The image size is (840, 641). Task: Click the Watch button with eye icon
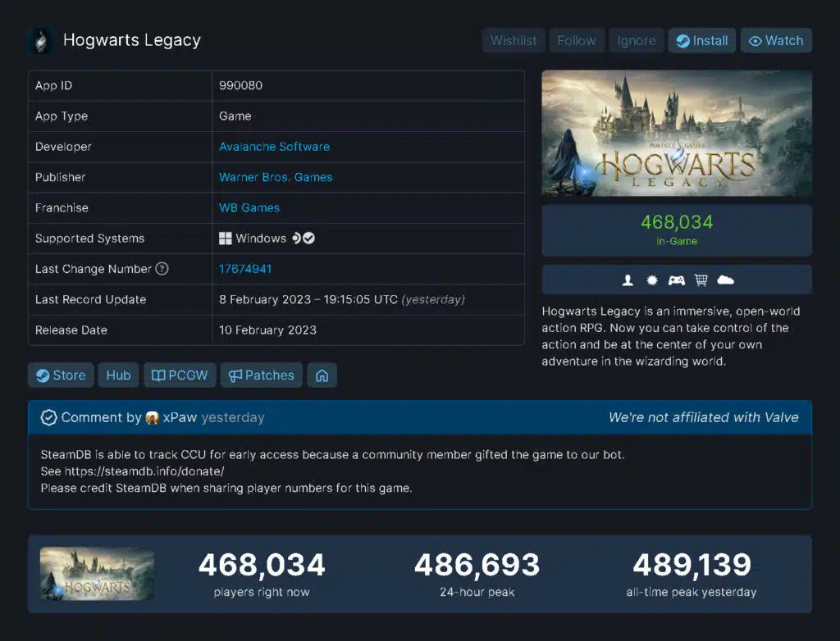[776, 41]
